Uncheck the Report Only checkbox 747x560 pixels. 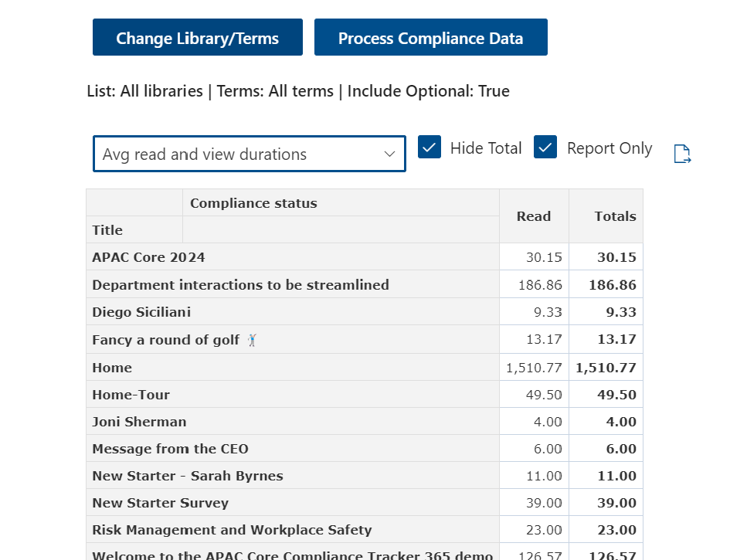pos(545,148)
